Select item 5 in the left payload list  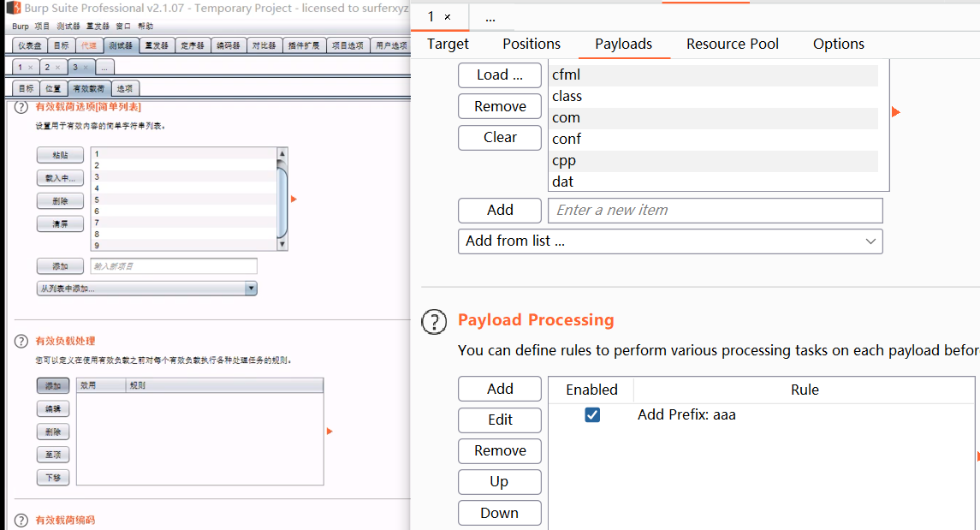click(184, 199)
